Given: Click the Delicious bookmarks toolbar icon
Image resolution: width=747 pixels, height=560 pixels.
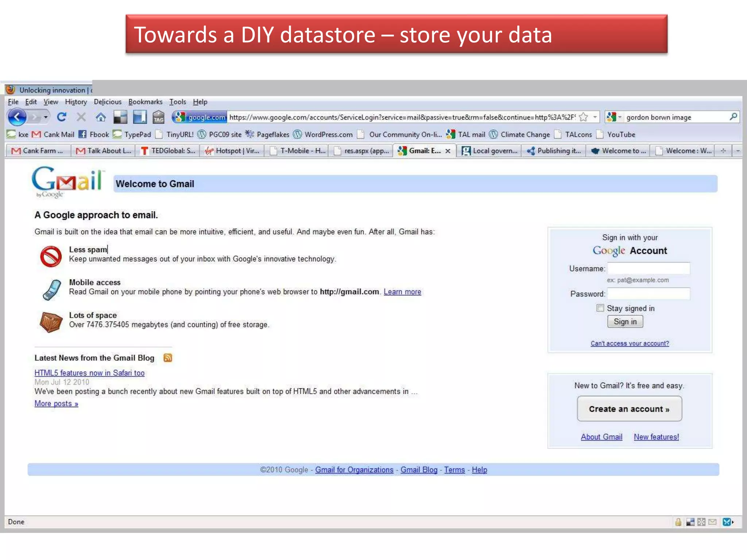Looking at the screenshot, I should coord(120,117).
